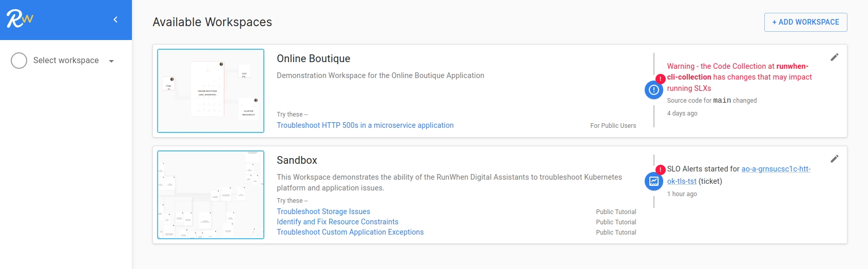Open the ao-a-grnsucsc1c-htt-ok-tls-tst SLO link

tap(776, 169)
